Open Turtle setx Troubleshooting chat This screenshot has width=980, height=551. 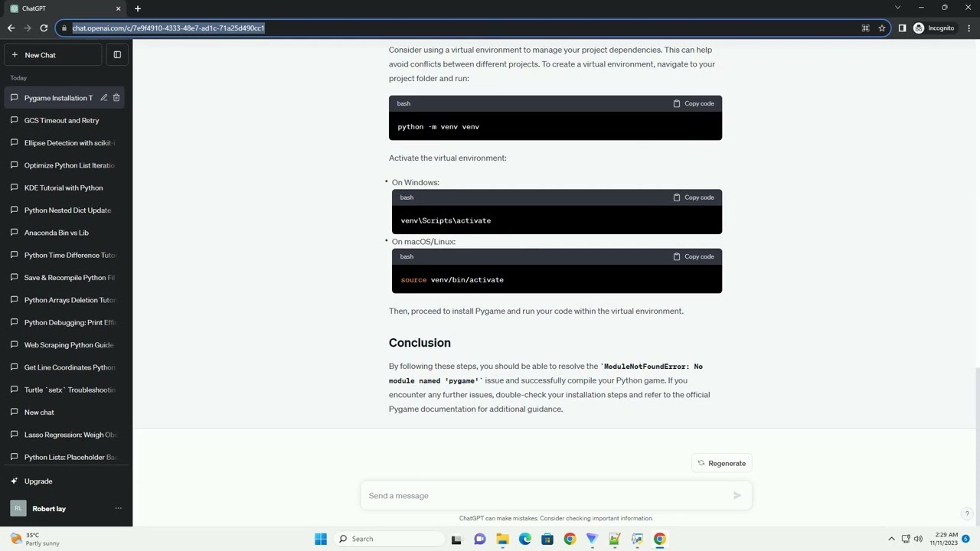pyautogui.click(x=66, y=390)
